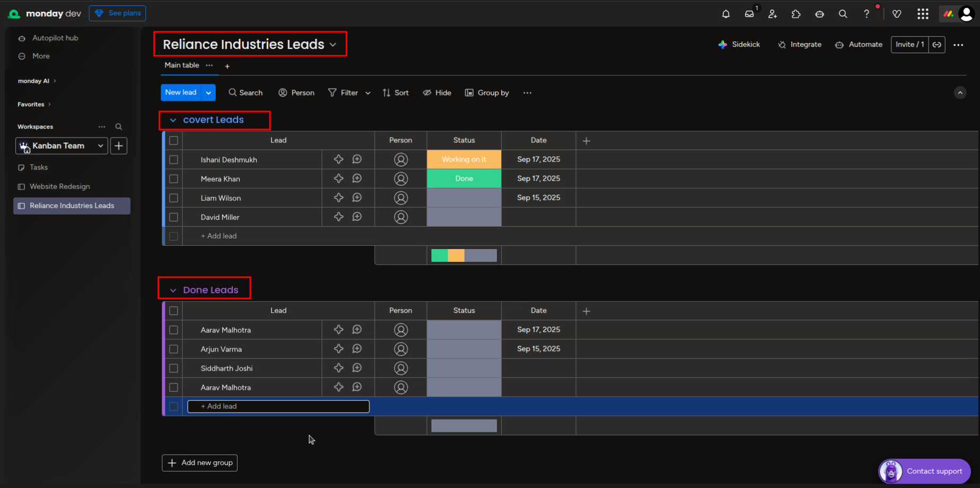This screenshot has height=488, width=980.
Task: Open the products switcher grid icon
Action: click(923, 14)
